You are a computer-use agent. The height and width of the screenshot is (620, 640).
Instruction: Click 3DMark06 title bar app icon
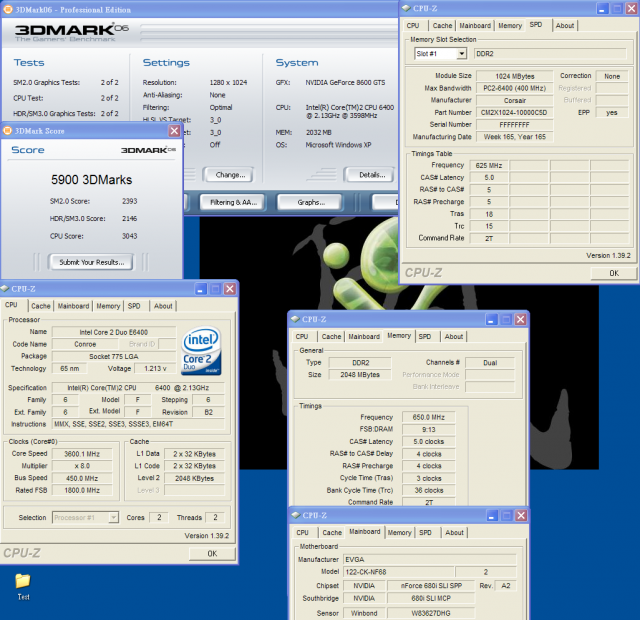tap(8, 9)
